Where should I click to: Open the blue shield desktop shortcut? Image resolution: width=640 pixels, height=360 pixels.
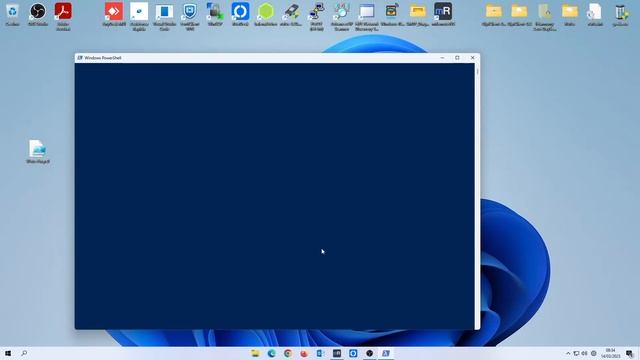190,16
